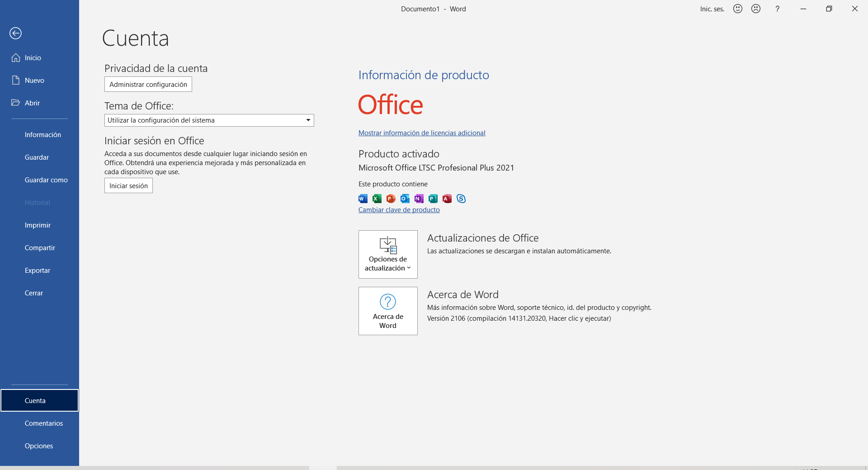Click the Inicio house icon
Screen dimensions: 868x470
[x=16, y=57]
